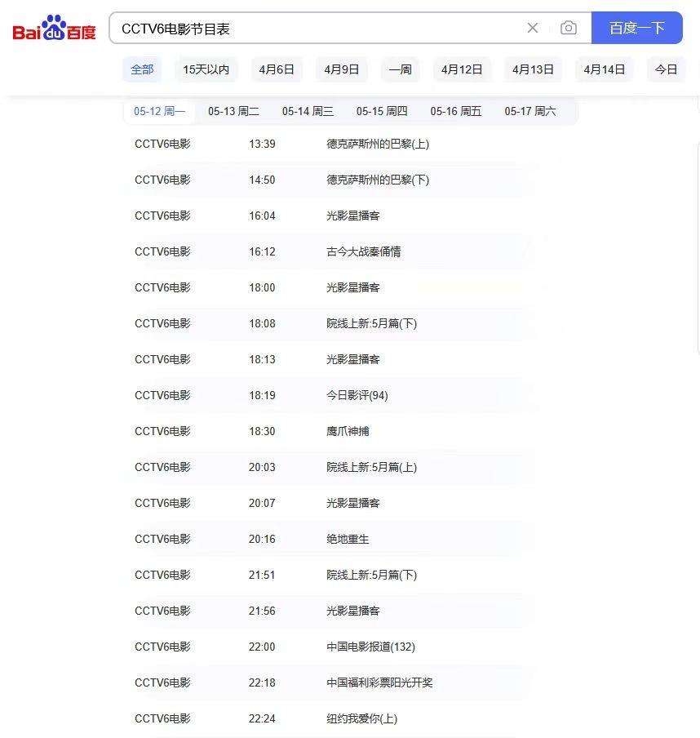Switch to the 05-12 周一 schedule tab

159,112
